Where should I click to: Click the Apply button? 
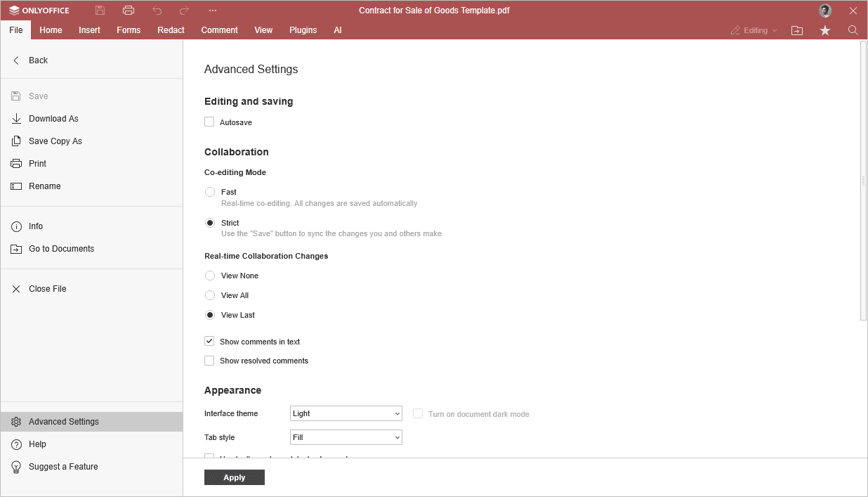234,477
